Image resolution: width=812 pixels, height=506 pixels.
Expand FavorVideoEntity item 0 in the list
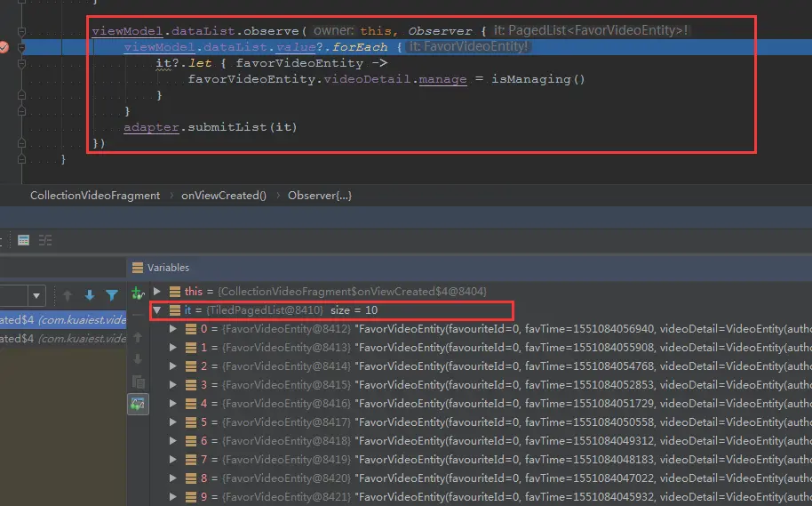click(x=173, y=329)
